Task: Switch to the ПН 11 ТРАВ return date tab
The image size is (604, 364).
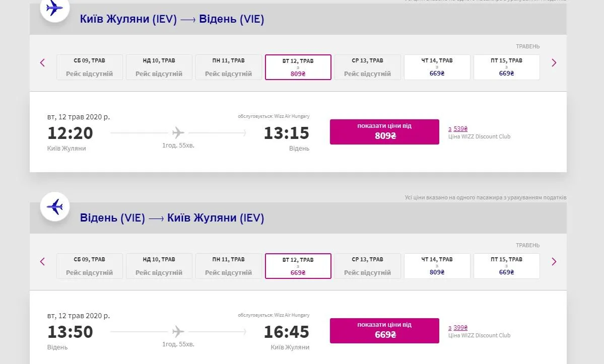Action: (228, 266)
